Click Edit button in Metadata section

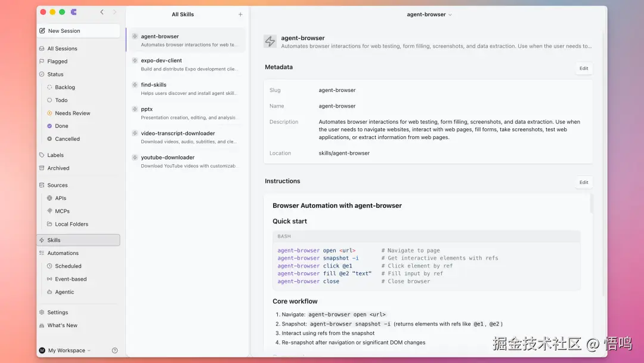[583, 68]
